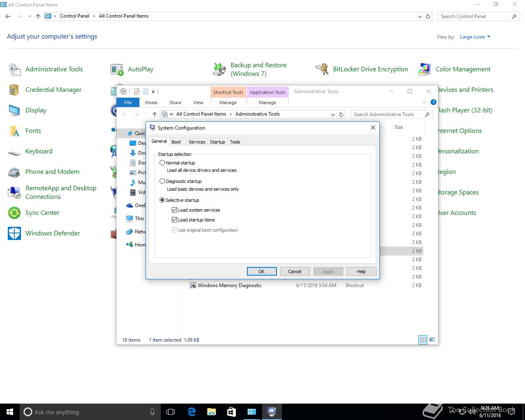
Task: Open help in Administrative Tools window
Action: click(x=434, y=102)
